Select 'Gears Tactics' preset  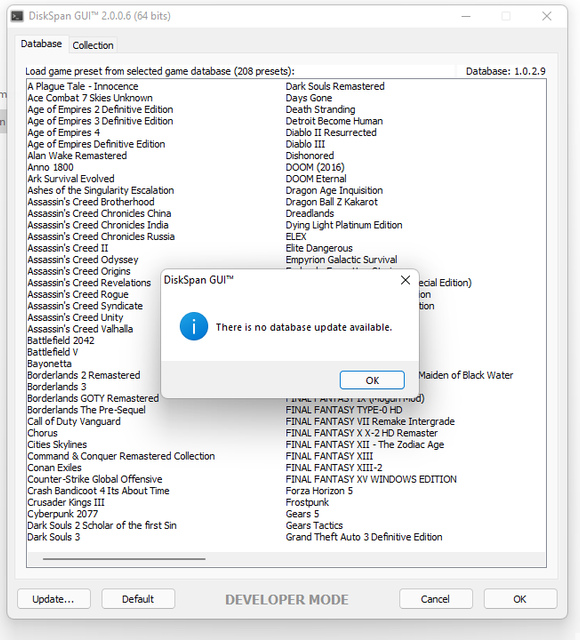(314, 526)
